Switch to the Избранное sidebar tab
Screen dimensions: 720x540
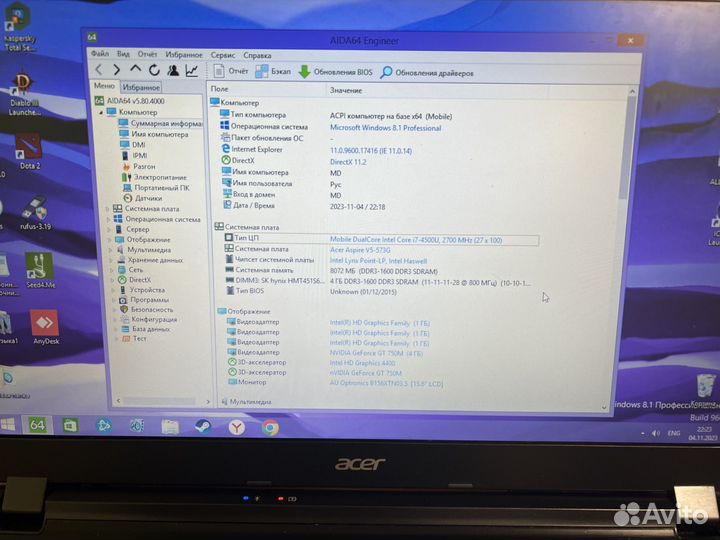click(x=141, y=87)
